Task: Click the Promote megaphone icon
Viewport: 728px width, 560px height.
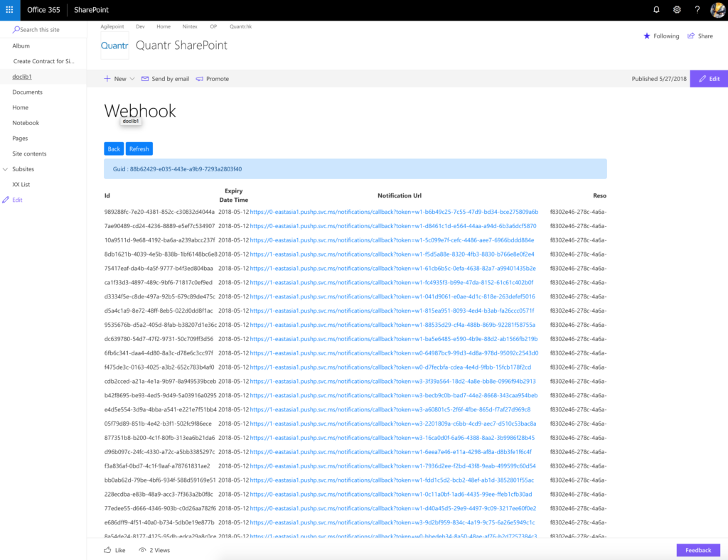Action: point(199,79)
